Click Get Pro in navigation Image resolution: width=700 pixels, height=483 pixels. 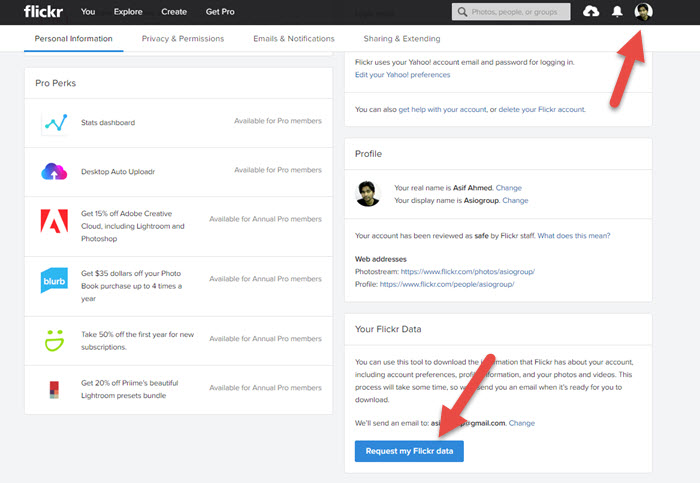point(220,12)
